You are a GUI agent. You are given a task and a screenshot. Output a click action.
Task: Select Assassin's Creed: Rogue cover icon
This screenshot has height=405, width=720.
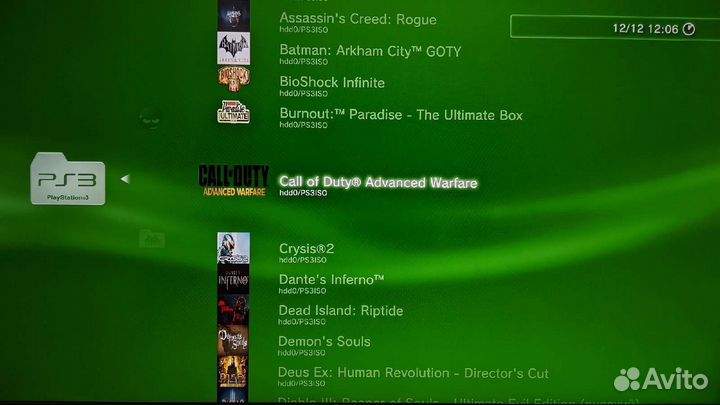[234, 16]
